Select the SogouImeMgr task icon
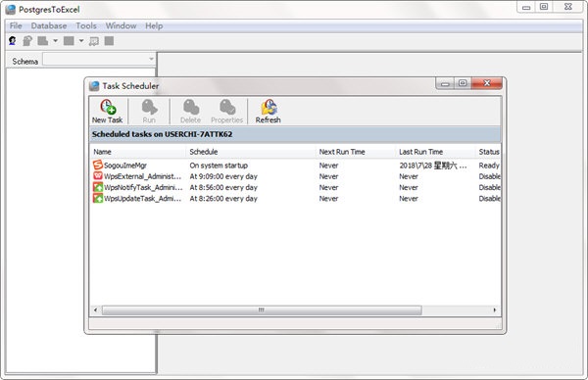Screen dimensions: 588x380 (97, 165)
